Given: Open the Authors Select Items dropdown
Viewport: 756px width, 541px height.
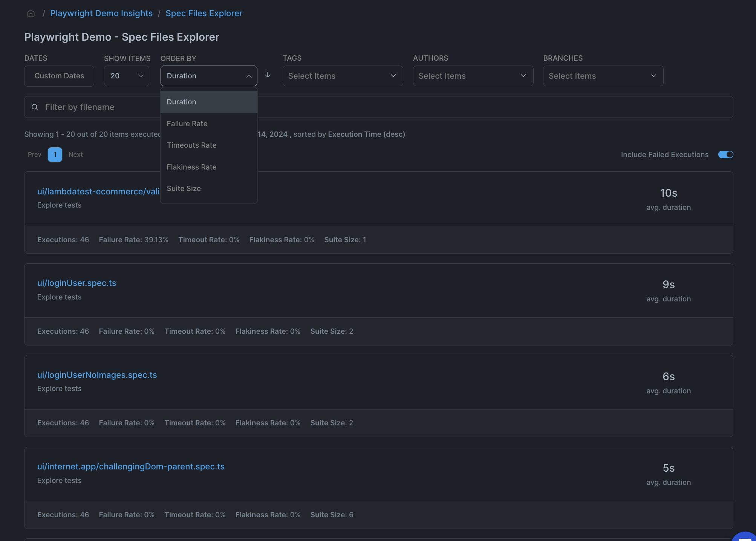Looking at the screenshot, I should (473, 76).
